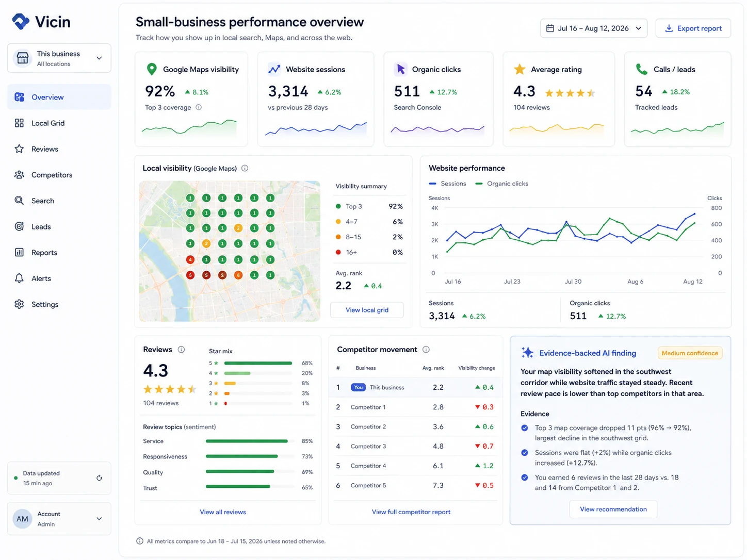Click the calendar icon in date picker
The height and width of the screenshot is (560, 747).
[x=550, y=28]
